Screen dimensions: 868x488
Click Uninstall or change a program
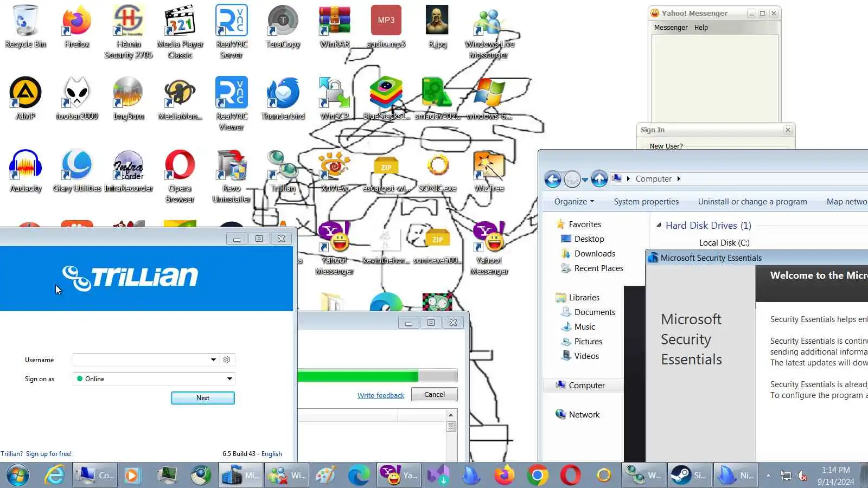click(752, 202)
